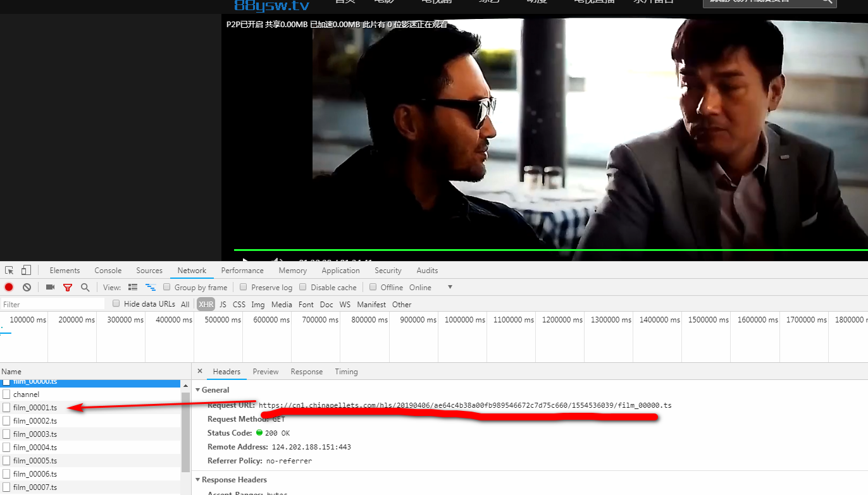Go to the Security panel

[x=388, y=271]
